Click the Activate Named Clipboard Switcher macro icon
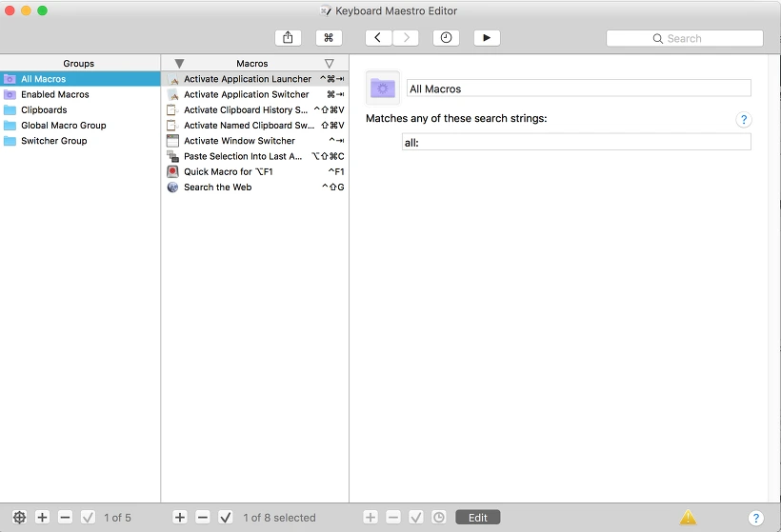This screenshot has width=781, height=532. pos(172,125)
